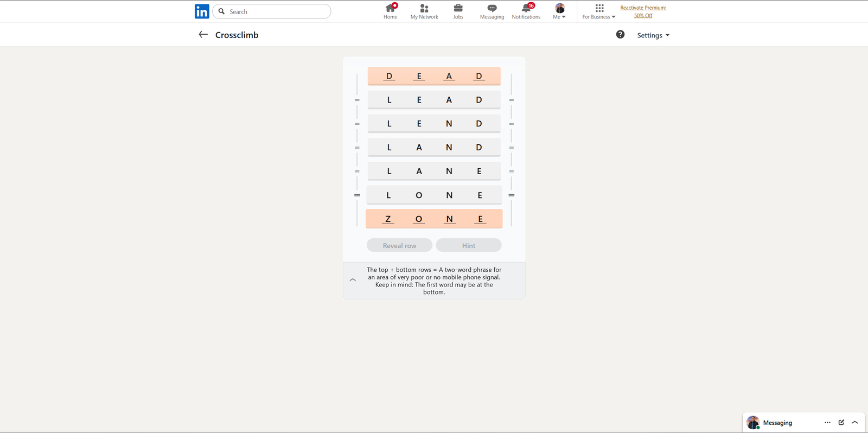Click the right drag handle of LEND row

(x=512, y=124)
